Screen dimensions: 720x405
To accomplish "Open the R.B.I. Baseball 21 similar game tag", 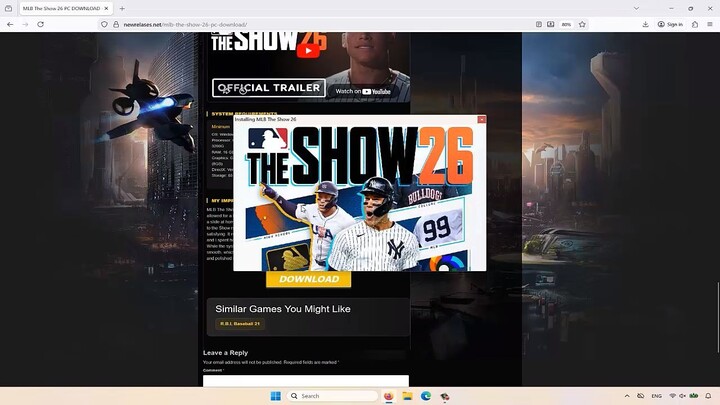I will (x=240, y=324).
